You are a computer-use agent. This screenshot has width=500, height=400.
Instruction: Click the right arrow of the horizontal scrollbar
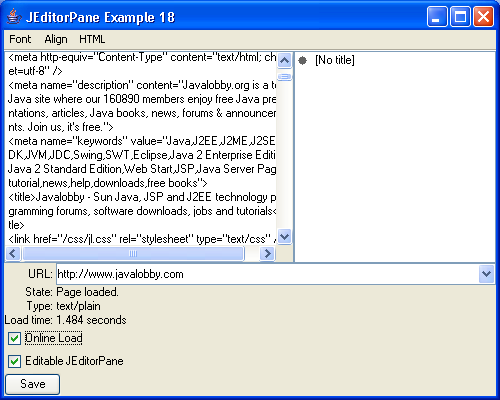click(267, 254)
